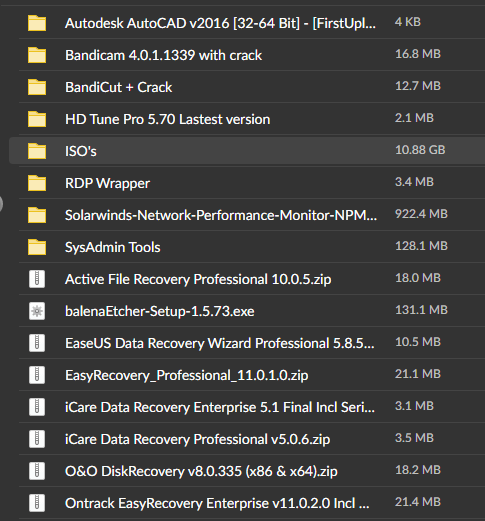The width and height of the screenshot is (485, 521).
Task: Click the RDP Wrapper folder icon
Action: click(x=37, y=183)
